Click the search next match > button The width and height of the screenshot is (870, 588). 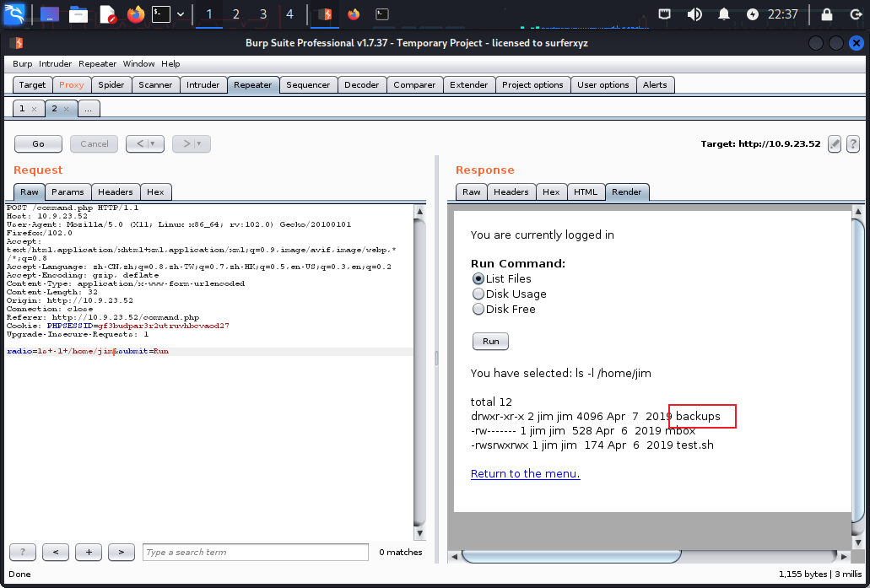coord(121,552)
